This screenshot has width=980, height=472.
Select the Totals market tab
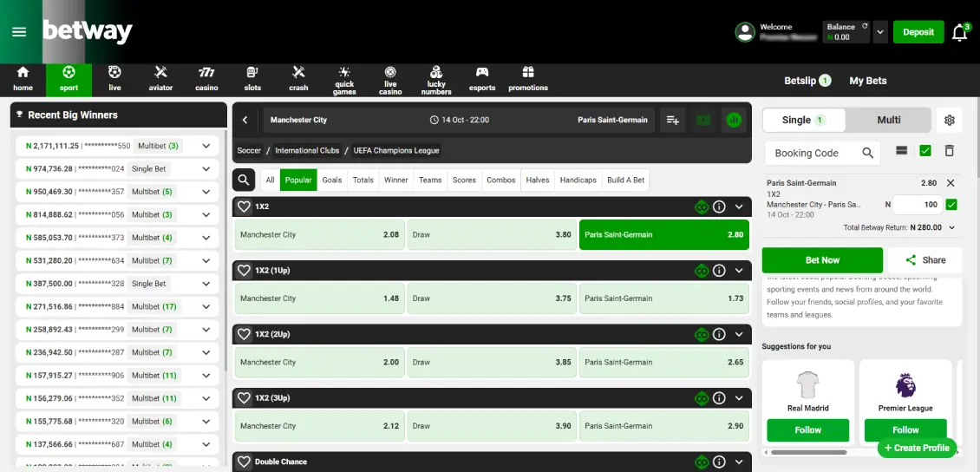(363, 180)
